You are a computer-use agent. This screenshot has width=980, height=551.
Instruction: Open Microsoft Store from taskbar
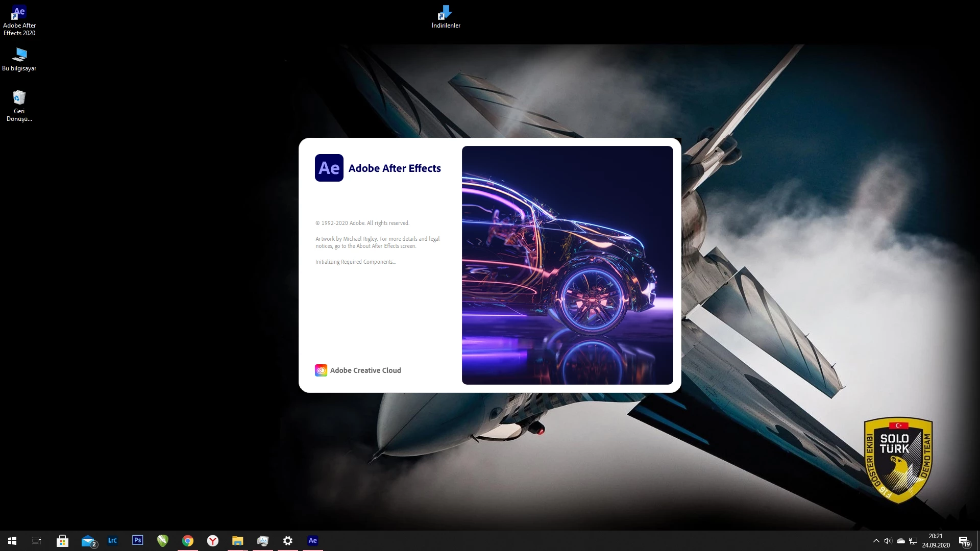[x=62, y=540]
